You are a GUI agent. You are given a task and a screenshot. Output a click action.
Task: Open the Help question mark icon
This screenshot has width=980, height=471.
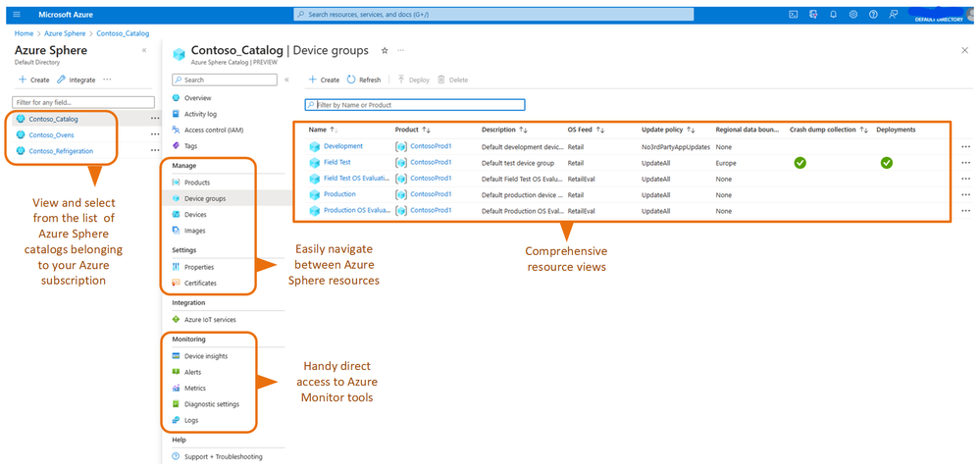[x=873, y=15]
